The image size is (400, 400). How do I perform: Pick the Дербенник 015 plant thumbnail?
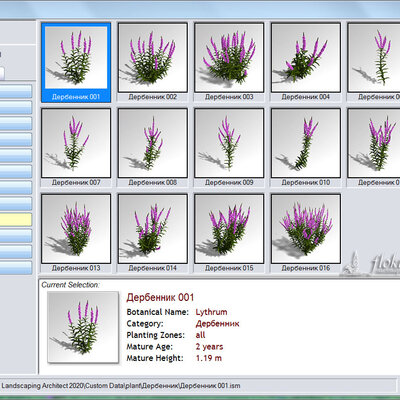[x=229, y=229]
